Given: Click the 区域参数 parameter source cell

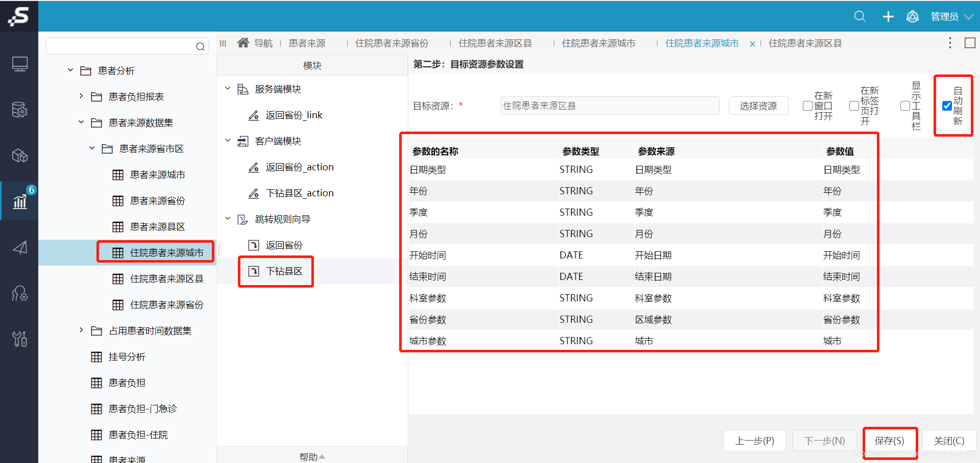Looking at the screenshot, I should pyautogui.click(x=653, y=320).
